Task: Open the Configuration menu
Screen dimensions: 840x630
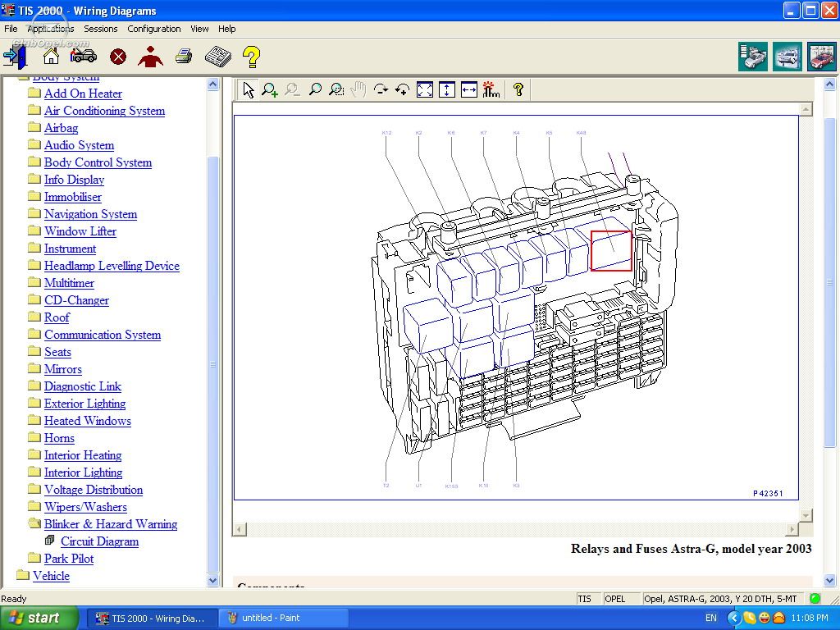Action: 153,29
